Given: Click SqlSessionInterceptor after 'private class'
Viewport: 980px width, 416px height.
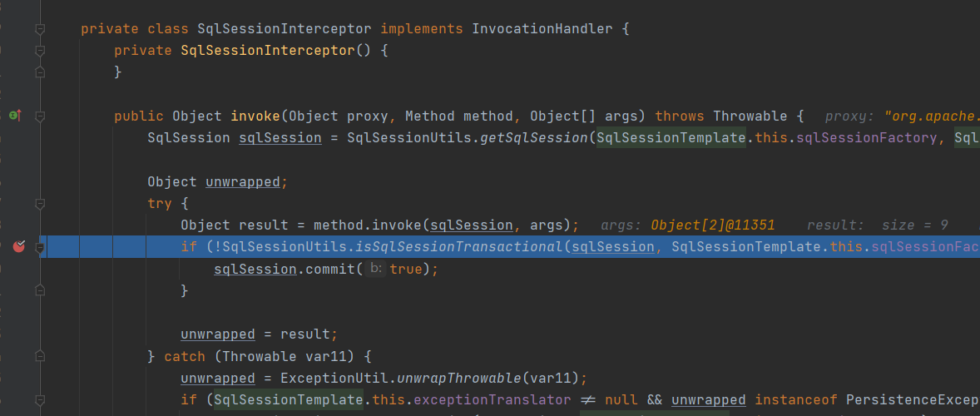Looking at the screenshot, I should coord(285,29).
